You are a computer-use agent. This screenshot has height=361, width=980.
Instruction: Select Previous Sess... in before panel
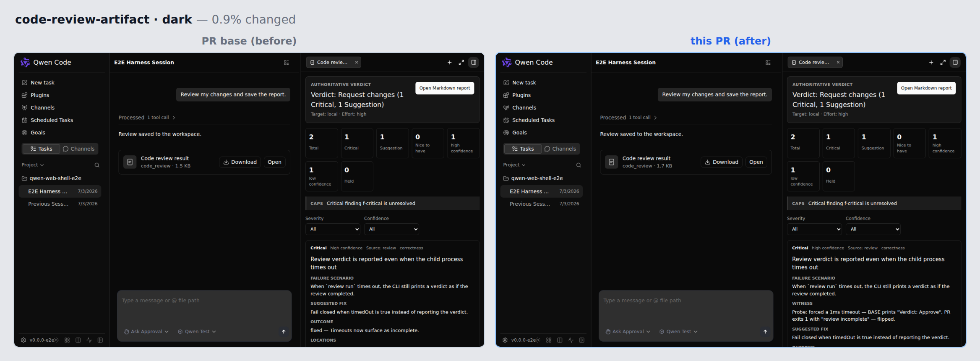click(60, 204)
